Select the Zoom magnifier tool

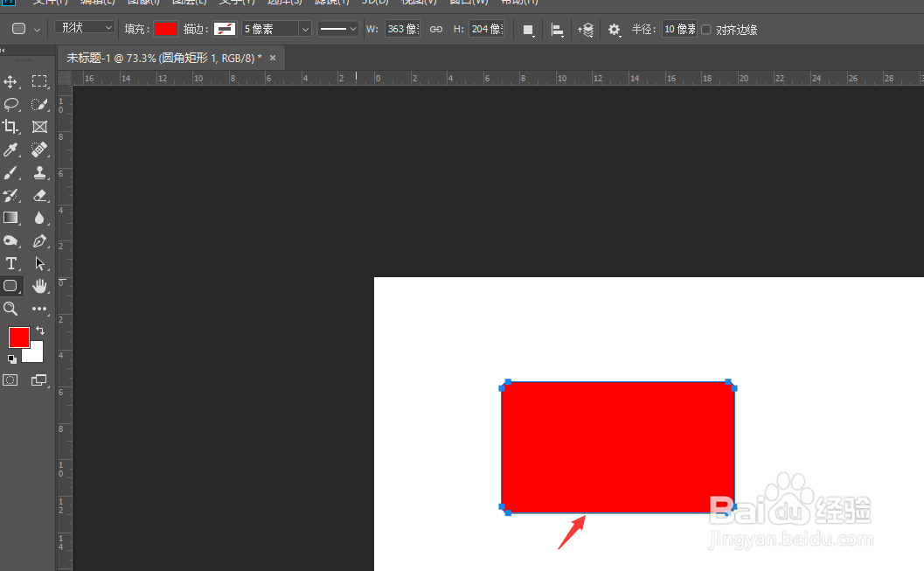tap(10, 309)
